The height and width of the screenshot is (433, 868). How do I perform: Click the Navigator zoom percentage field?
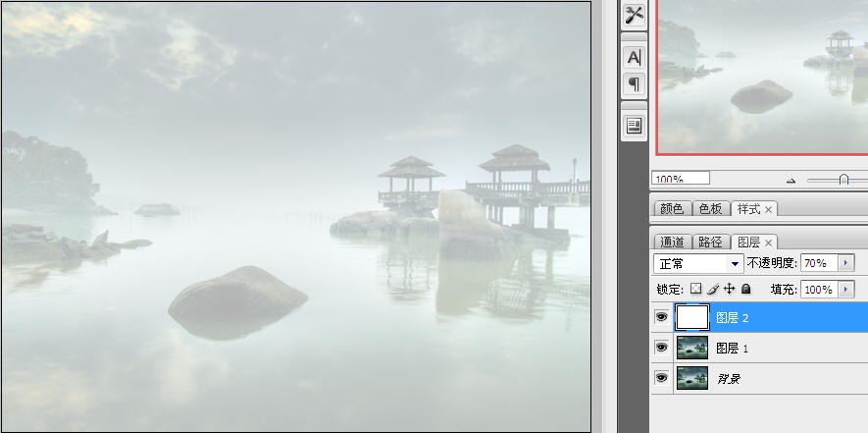pyautogui.click(x=681, y=178)
